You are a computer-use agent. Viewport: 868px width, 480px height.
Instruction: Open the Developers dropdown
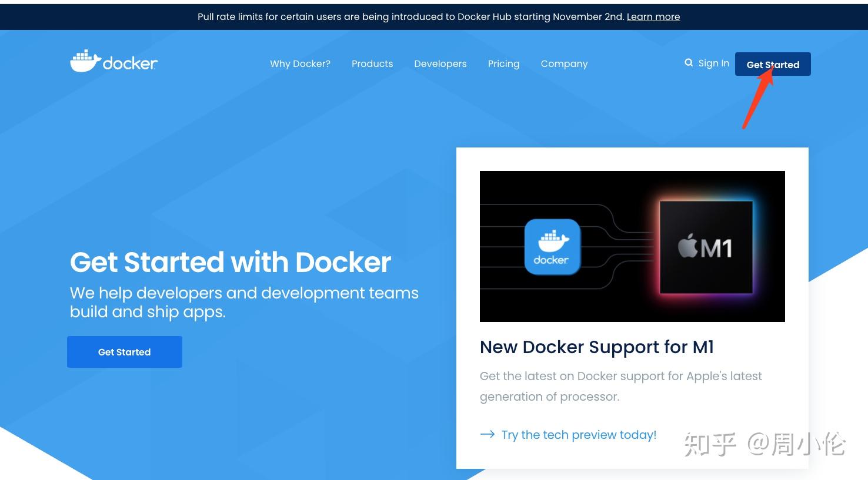tap(440, 63)
